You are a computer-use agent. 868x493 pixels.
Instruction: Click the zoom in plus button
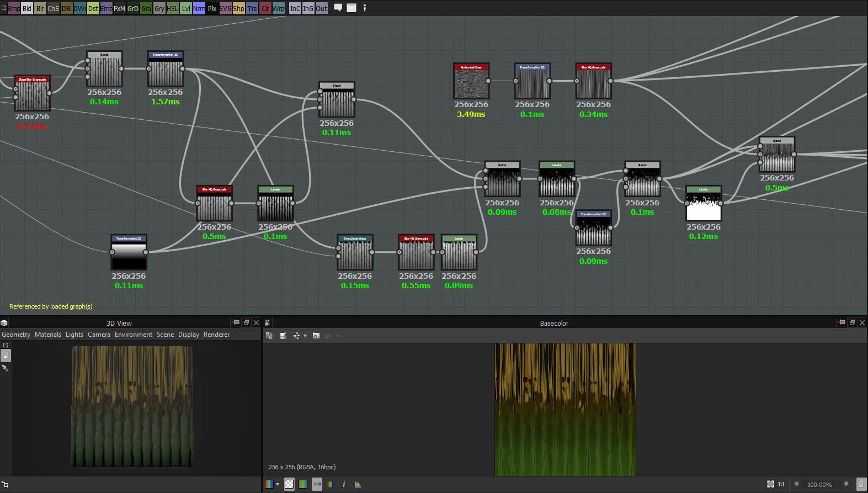pos(846,484)
